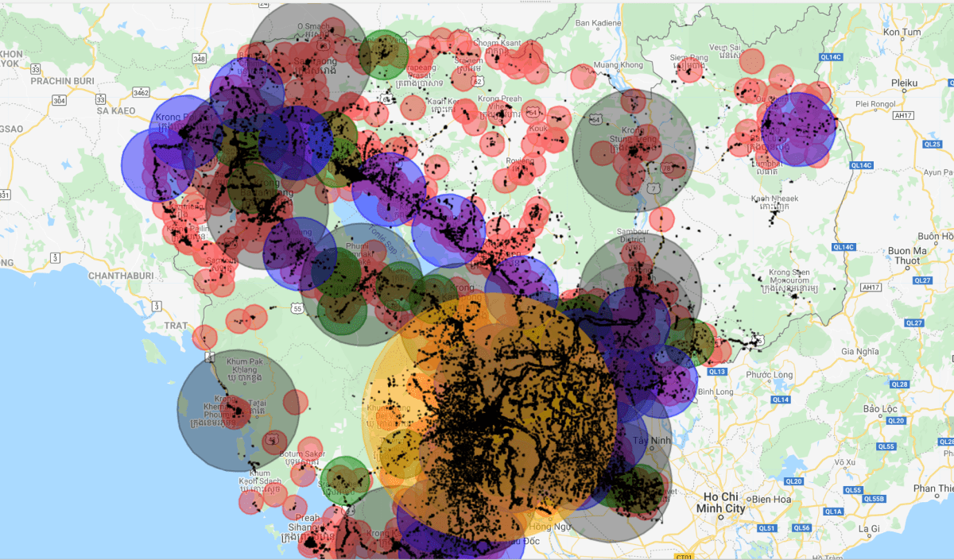Click the QL27 route badge at top right
This screenshot has width=954, height=560.
[x=925, y=280]
